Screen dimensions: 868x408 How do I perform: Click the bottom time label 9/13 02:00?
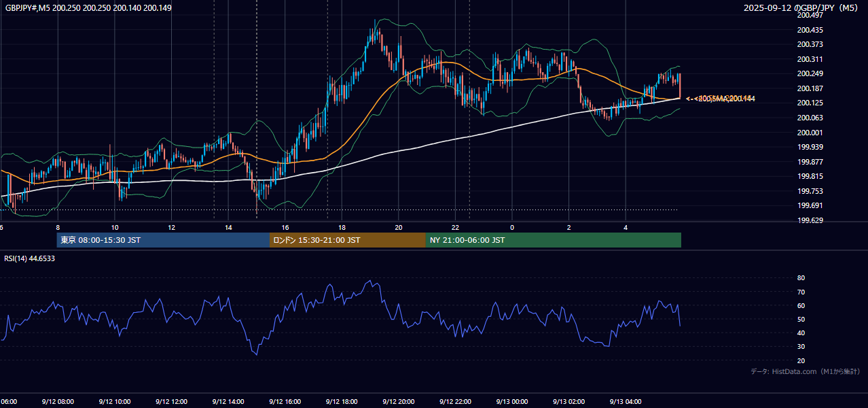tap(569, 402)
